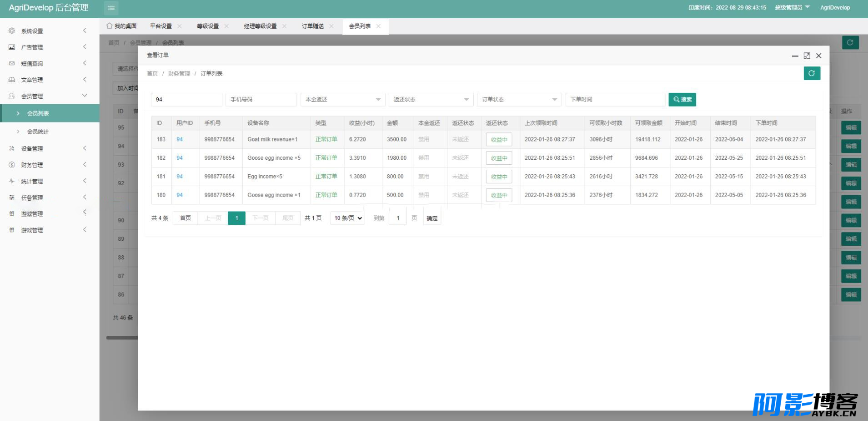Open the 本金返还 dropdown filter
The width and height of the screenshot is (868, 421).
pyautogui.click(x=343, y=99)
